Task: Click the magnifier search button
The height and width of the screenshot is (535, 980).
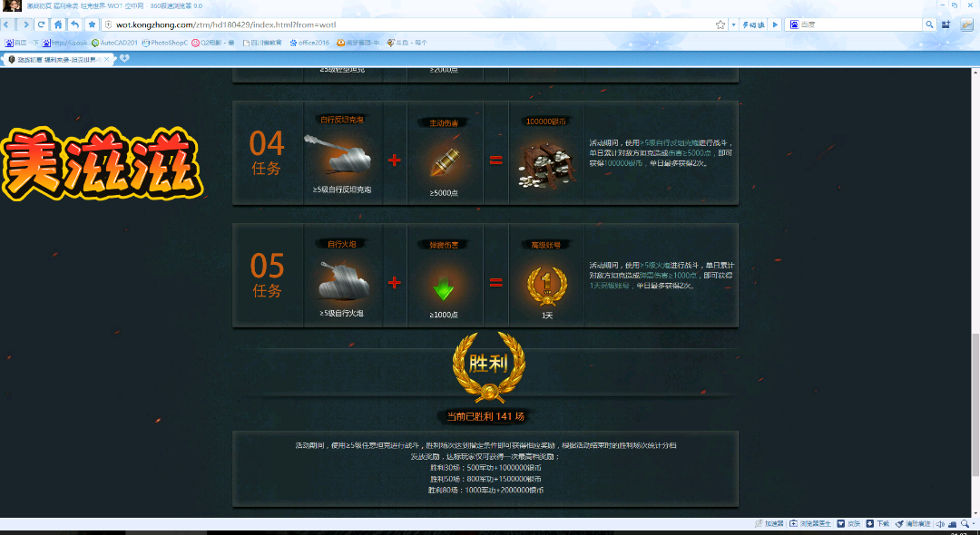Action: (x=929, y=24)
